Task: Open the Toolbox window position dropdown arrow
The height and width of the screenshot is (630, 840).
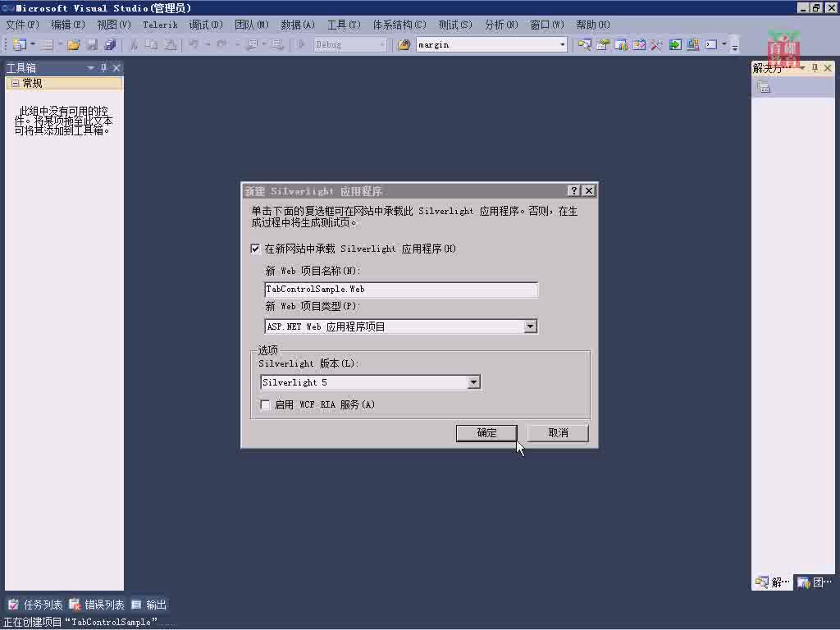Action: 90,67
